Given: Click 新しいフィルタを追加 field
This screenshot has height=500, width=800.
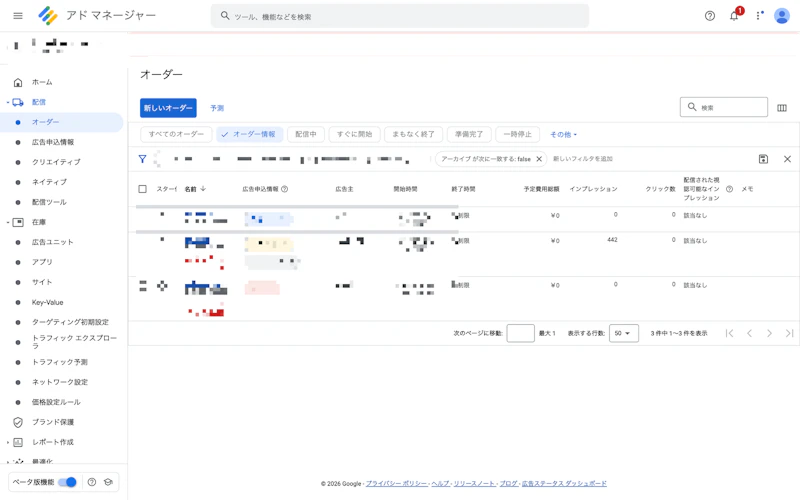Looking at the screenshot, I should click(x=583, y=159).
